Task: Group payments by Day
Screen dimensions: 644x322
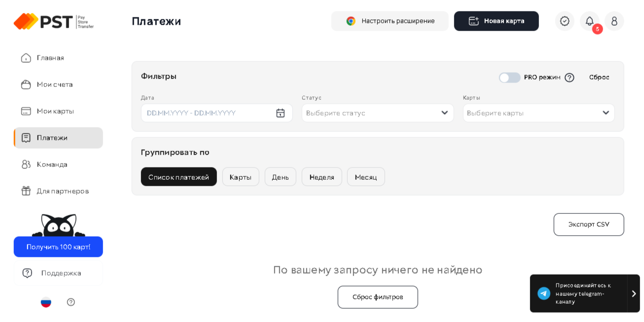Action: [x=280, y=177]
